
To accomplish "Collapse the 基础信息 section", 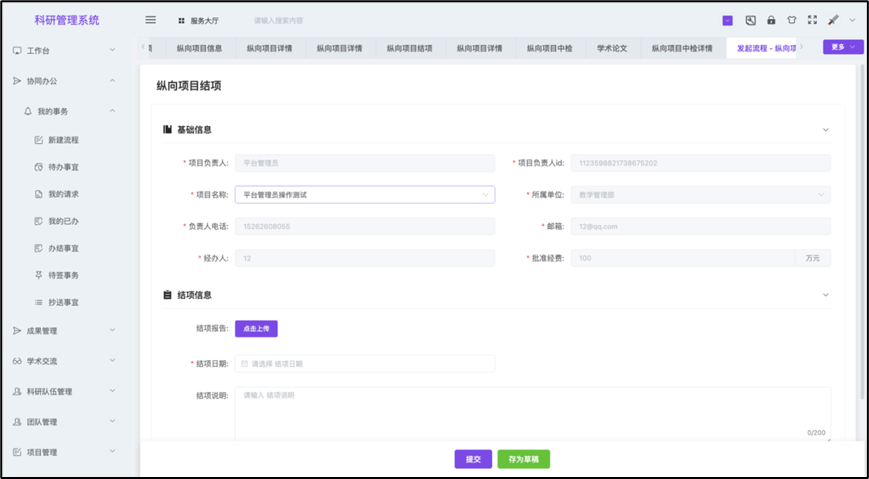I will tap(825, 129).
